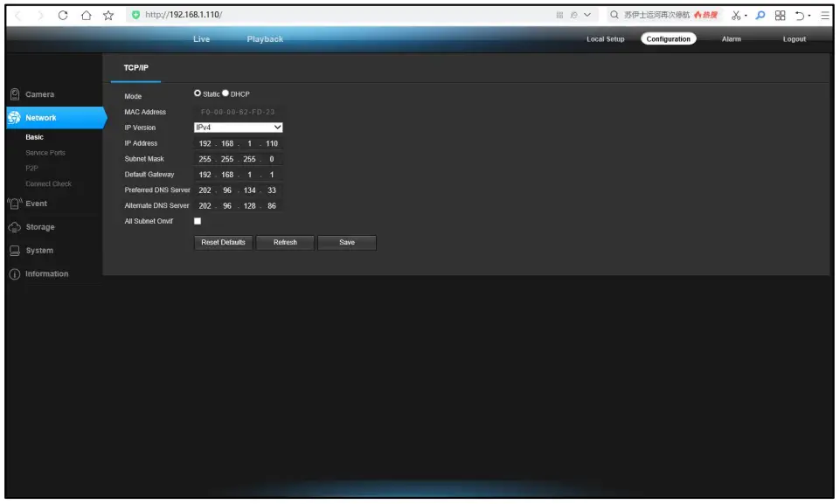Image resolution: width=840 pixels, height=504 pixels.
Task: Click the reader mode icon in address bar
Action: (x=573, y=15)
